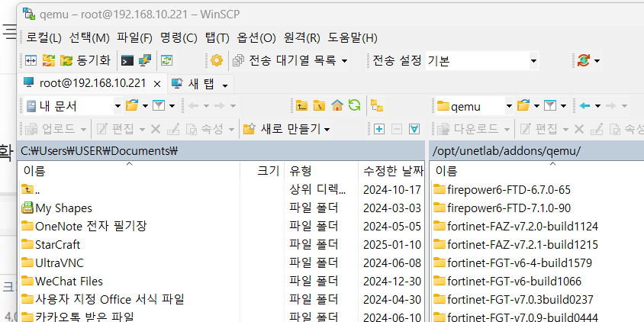Open preferences gear icon
This screenshot has height=322, width=644.
pos(217,61)
